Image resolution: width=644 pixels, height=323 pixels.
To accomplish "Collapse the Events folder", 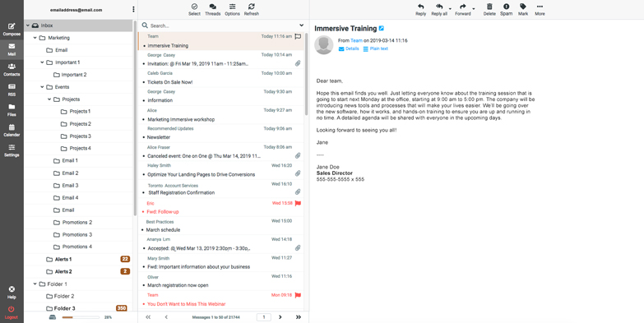I will pyautogui.click(x=42, y=87).
